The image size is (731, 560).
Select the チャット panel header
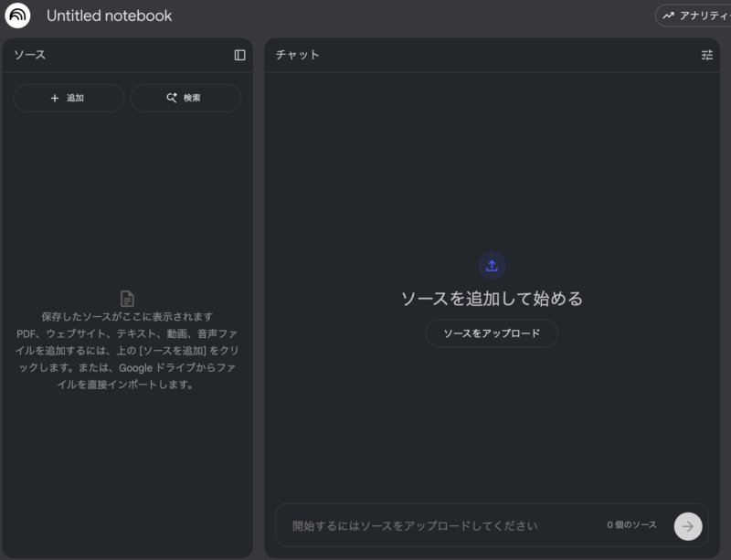(298, 55)
